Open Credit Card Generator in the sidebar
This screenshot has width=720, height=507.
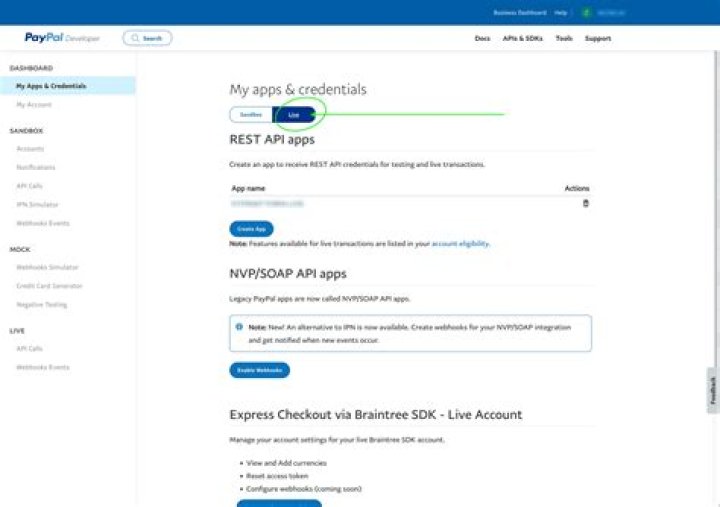[50, 286]
